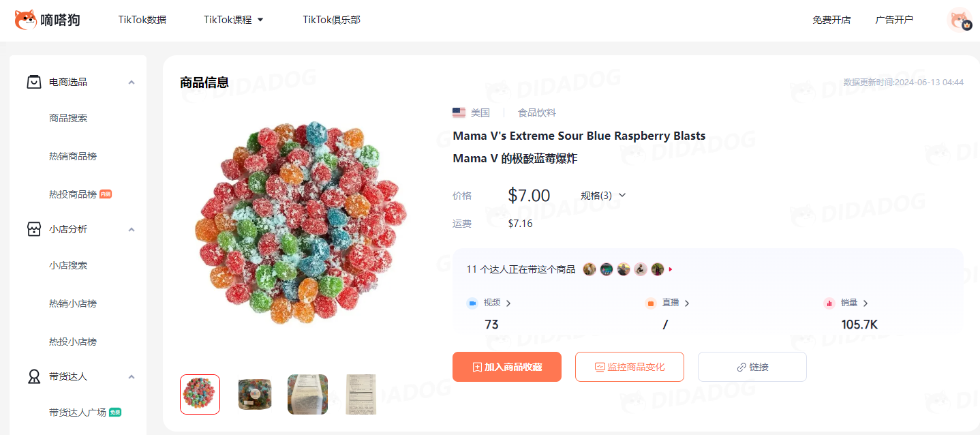Collapse the 电商选品 sidebar section

132,82
